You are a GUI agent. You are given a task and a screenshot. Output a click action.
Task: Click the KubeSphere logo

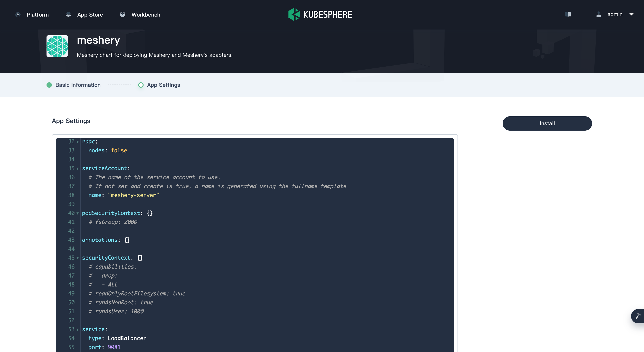294,14
